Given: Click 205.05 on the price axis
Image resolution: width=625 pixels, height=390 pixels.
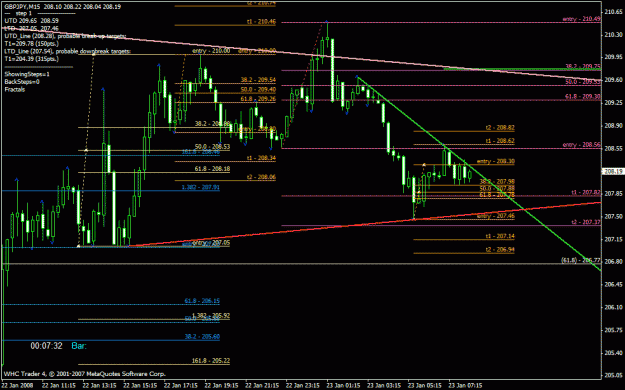Looking at the screenshot, I should (x=614, y=375).
